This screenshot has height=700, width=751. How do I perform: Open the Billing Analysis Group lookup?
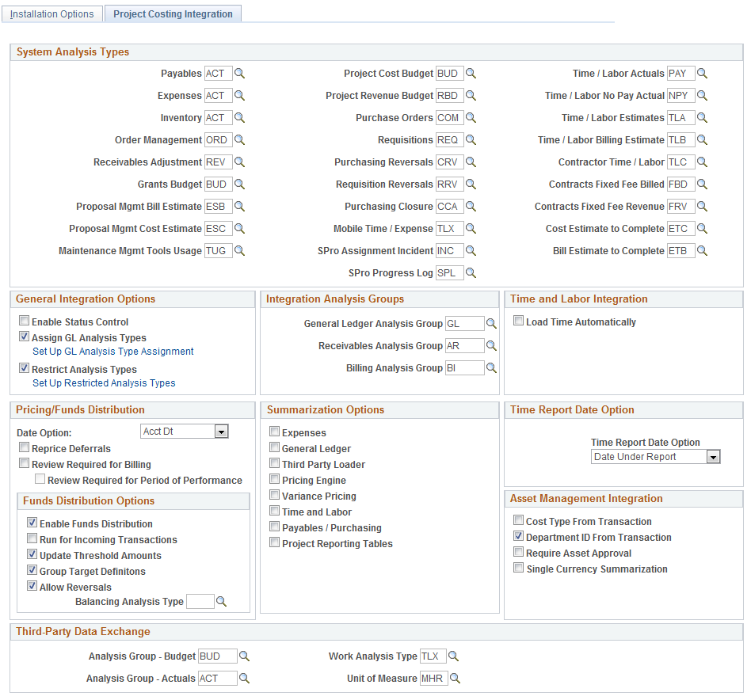(493, 367)
